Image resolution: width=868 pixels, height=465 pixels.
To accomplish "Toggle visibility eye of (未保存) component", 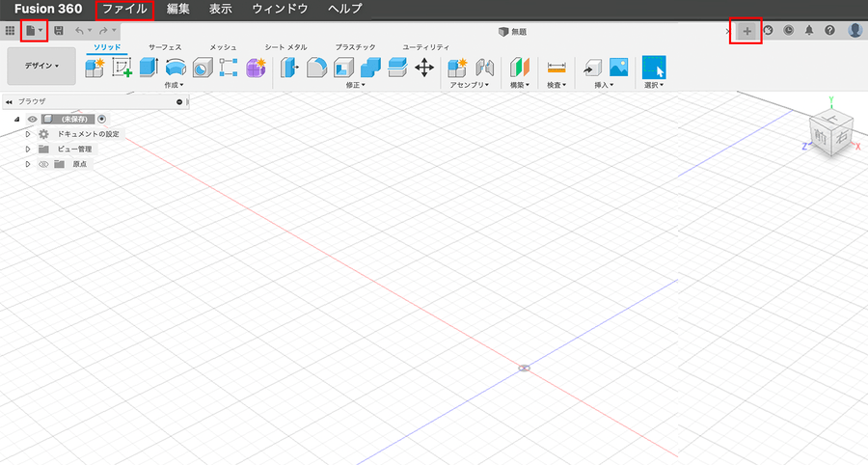I will (32, 119).
